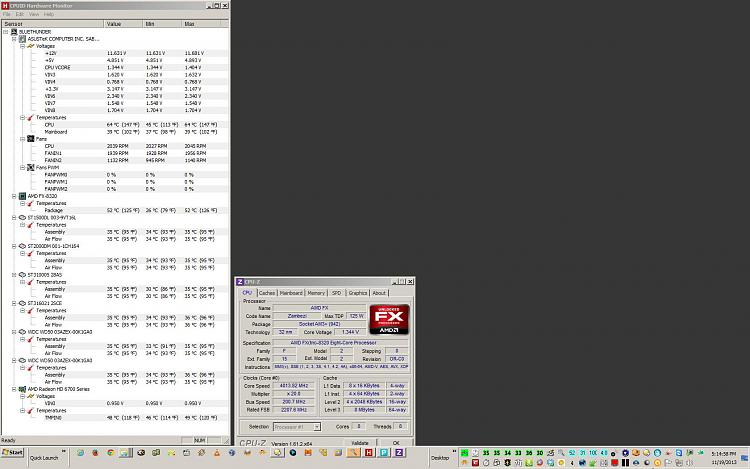
Task: Click tray temperature icon showing 34
Action: point(507,453)
